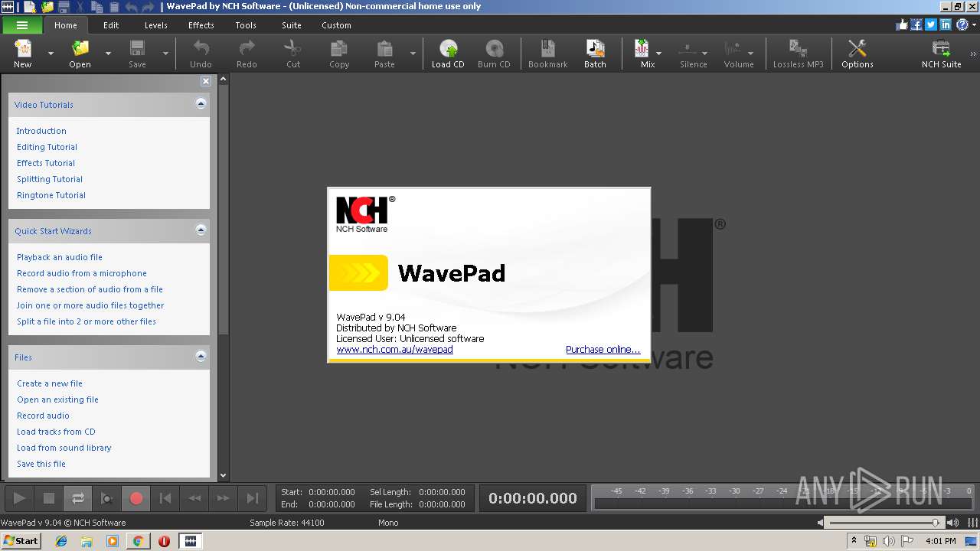Jump to end of file
The image size is (980, 551).
[253, 498]
